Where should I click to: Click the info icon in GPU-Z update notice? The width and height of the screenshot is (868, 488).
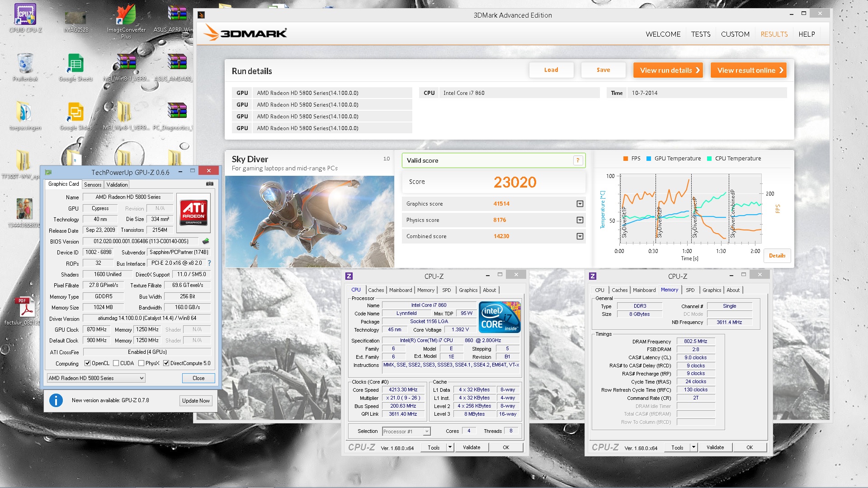[x=56, y=400]
